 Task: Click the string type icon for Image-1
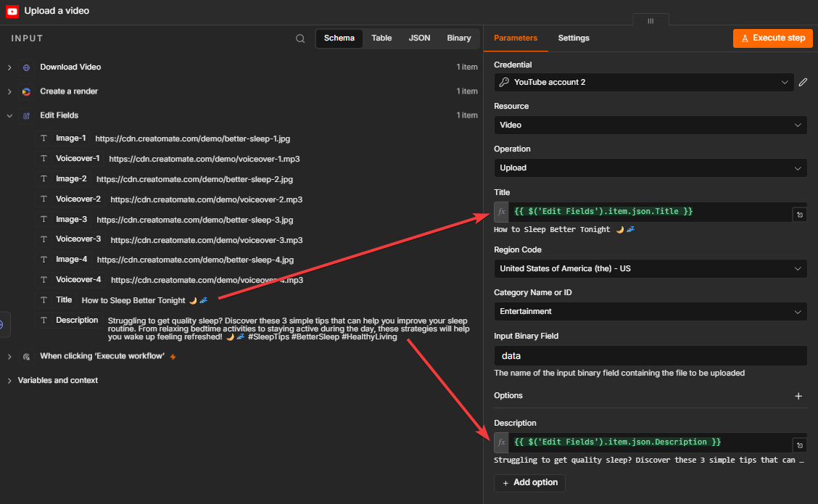[44, 139]
